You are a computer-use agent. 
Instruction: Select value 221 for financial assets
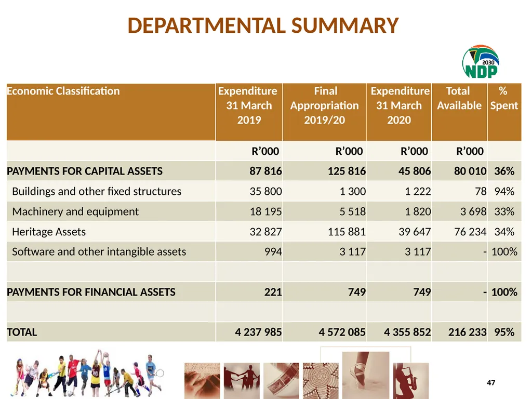pos(273,292)
